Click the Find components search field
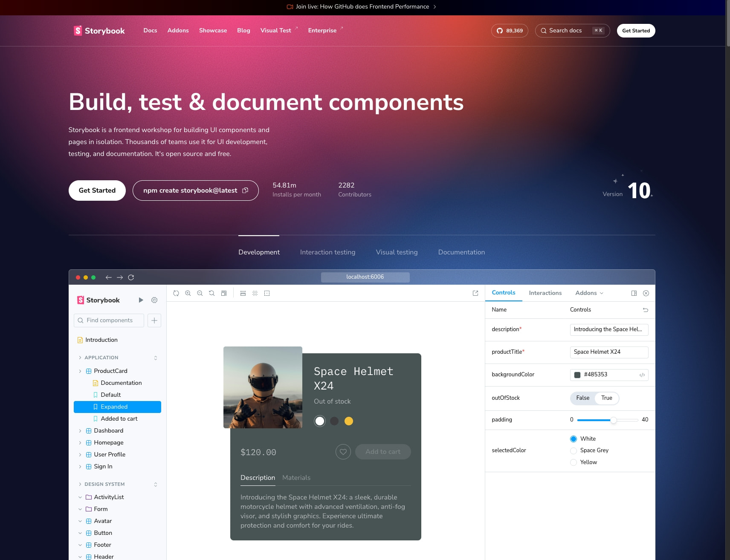 tap(109, 320)
